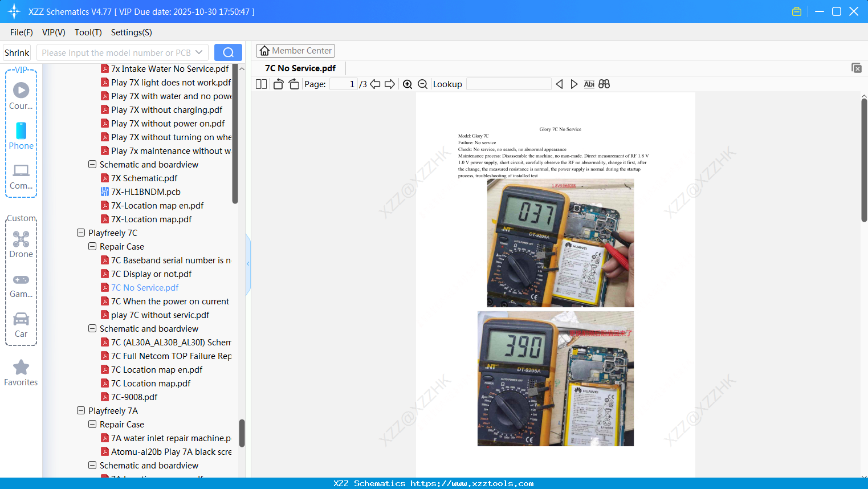
Task: Rotate the PDF page counterclockwise
Action: [278, 84]
